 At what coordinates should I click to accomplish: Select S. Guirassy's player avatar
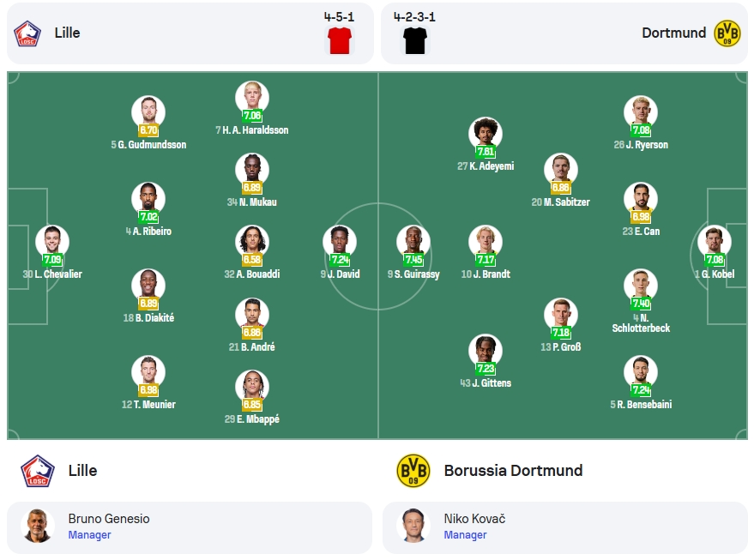click(x=413, y=242)
